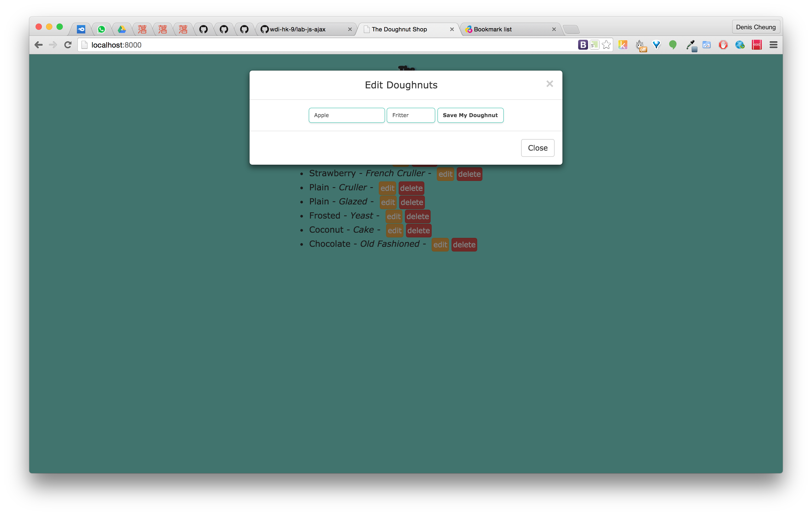
Task: Click the Apple flavor input field
Action: [x=346, y=115]
